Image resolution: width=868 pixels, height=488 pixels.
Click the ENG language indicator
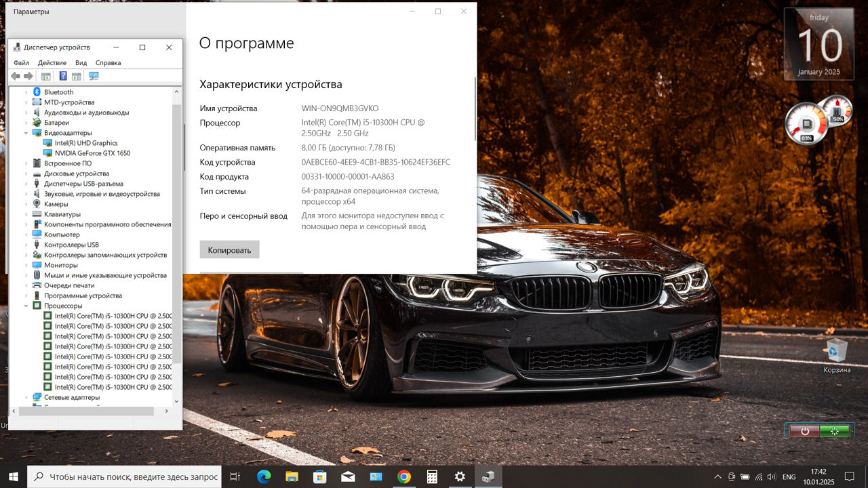pyautogui.click(x=789, y=476)
